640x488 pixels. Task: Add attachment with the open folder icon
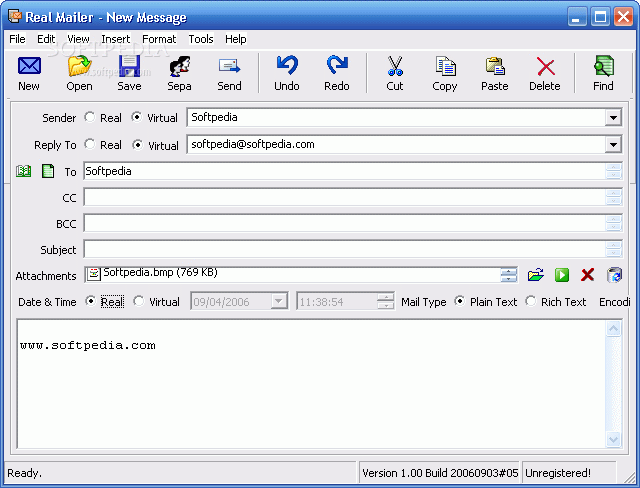click(x=536, y=275)
